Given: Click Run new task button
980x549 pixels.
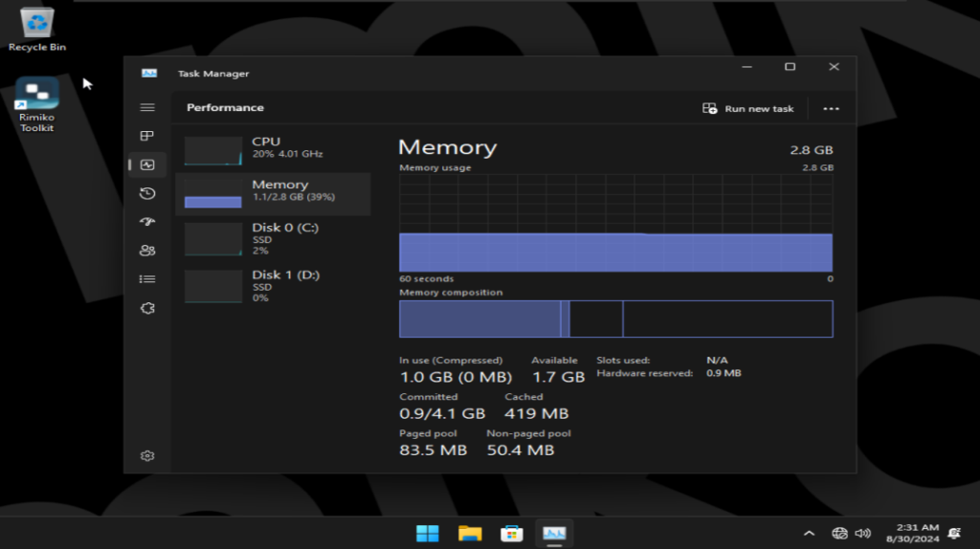Looking at the screenshot, I should 748,109.
